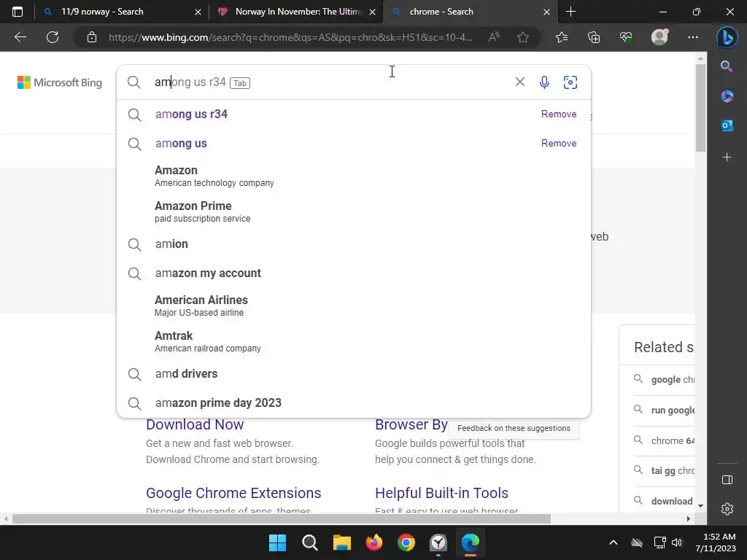Open the sidebar Search icon
Screen dimensions: 747x560
pos(727,66)
